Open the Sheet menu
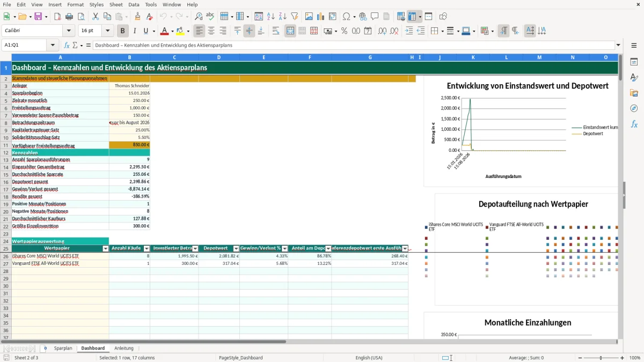 [116, 4]
